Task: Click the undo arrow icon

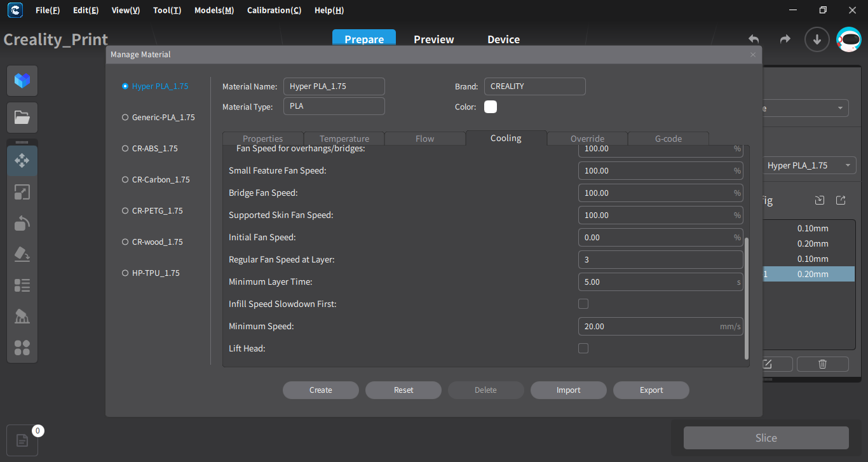Action: click(x=754, y=39)
